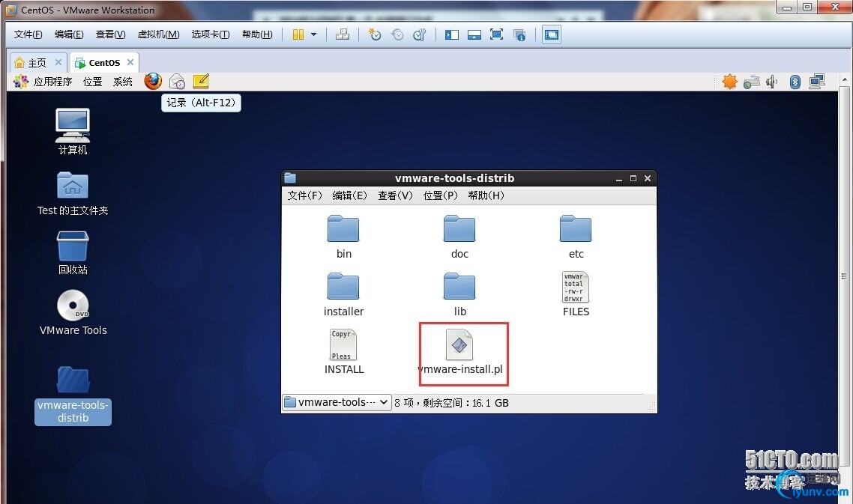Screen dimensions: 853x504
Task: Click the 8 项 free space status text
Action: coord(451,403)
